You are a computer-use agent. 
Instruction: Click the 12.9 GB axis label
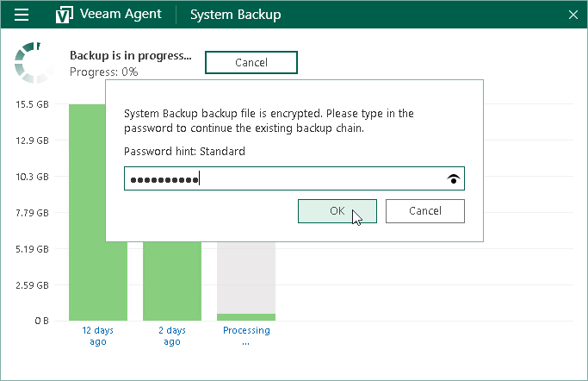click(x=32, y=141)
